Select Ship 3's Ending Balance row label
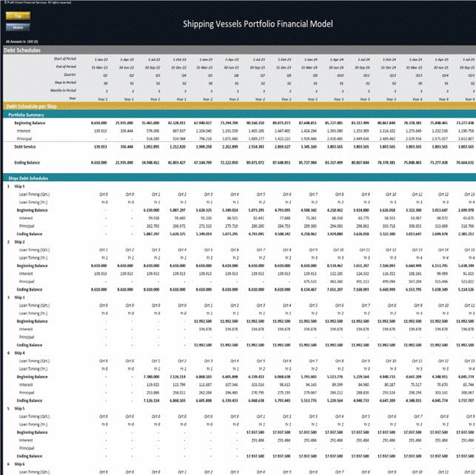This screenshot has height=475, width=476. (x=29, y=345)
